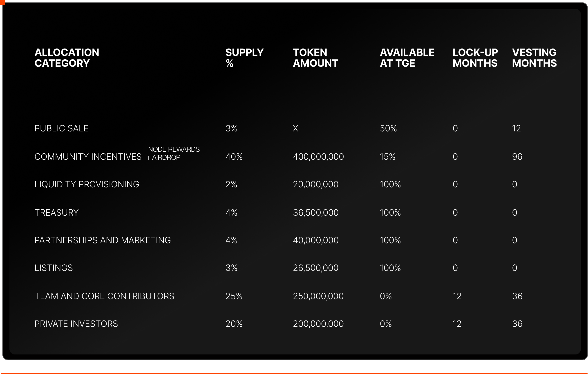Click the Allocation Category column header
588x374 pixels.
coord(67,58)
